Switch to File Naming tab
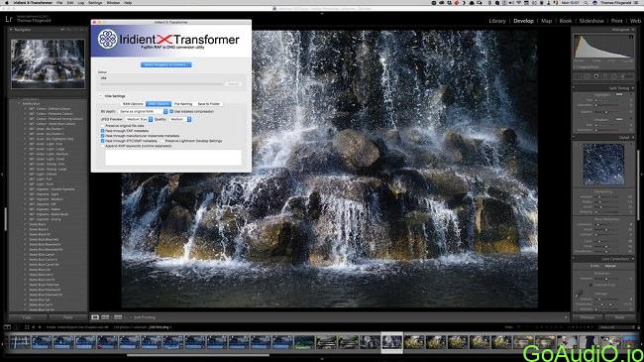644x362 pixels. [x=183, y=104]
